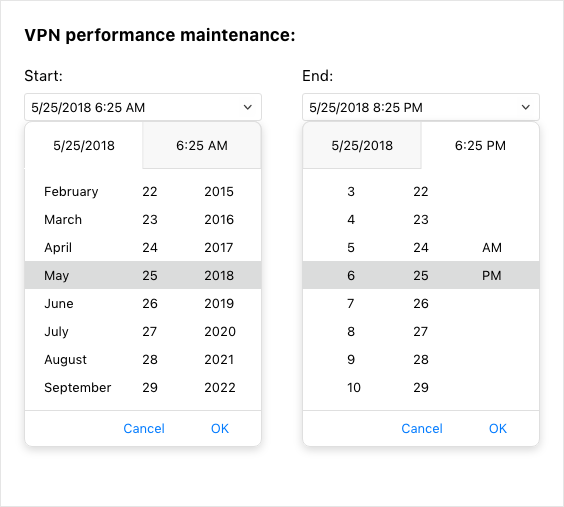The height and width of the screenshot is (507, 564).
Task: Pick day 26 in the Start date picker
Action: [x=150, y=303]
